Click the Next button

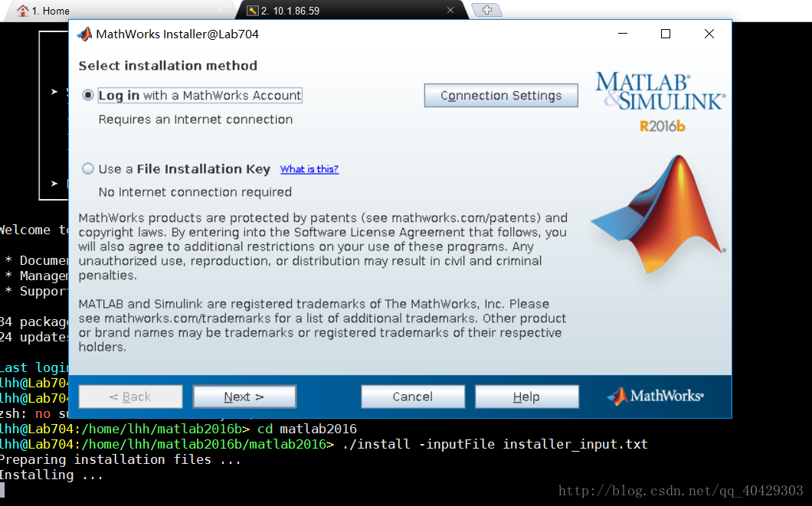click(244, 397)
